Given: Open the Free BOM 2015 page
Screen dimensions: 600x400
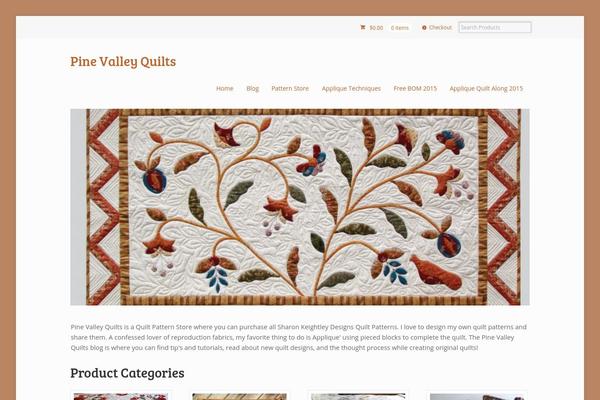Looking at the screenshot, I should click(x=415, y=88).
